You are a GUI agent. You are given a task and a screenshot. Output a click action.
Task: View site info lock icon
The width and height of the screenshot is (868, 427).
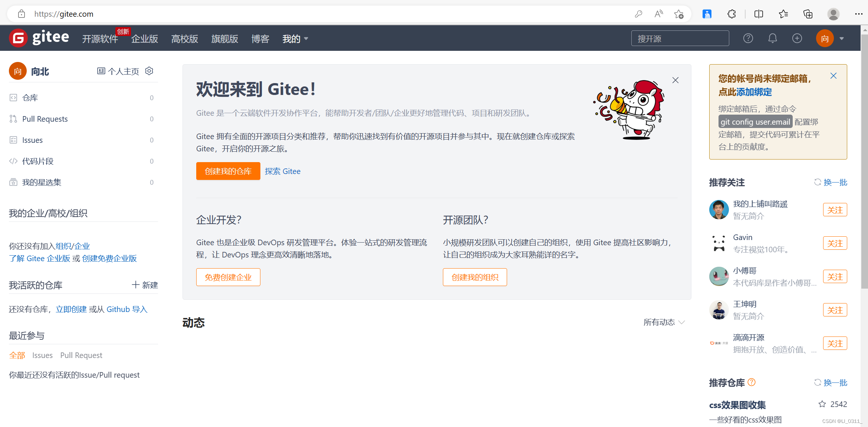coord(22,14)
